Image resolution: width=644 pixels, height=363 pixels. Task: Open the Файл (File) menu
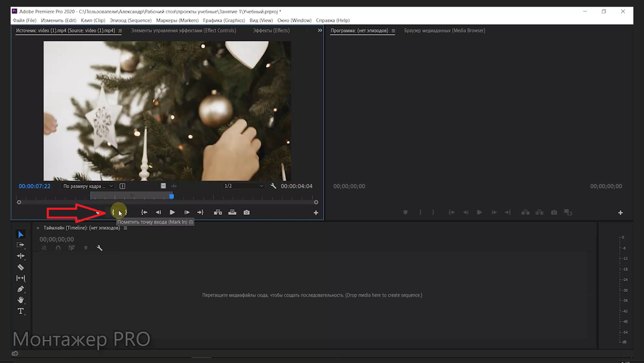[x=24, y=20]
